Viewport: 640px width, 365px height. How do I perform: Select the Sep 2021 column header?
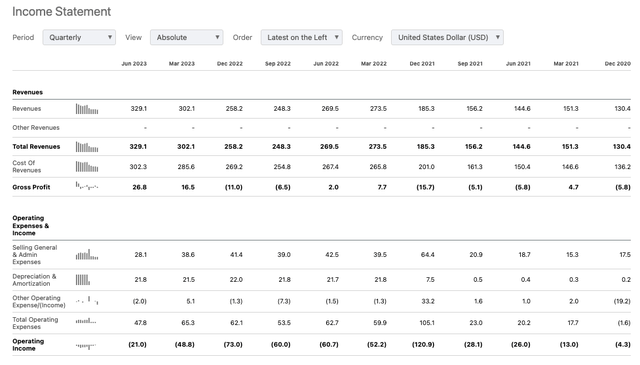coord(470,64)
